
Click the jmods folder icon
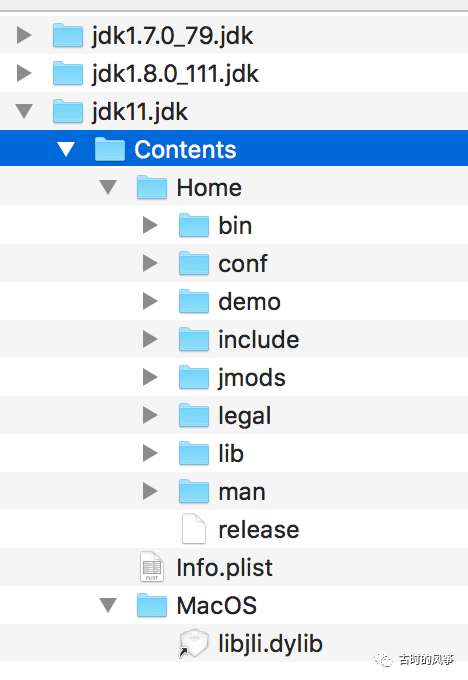click(194, 377)
